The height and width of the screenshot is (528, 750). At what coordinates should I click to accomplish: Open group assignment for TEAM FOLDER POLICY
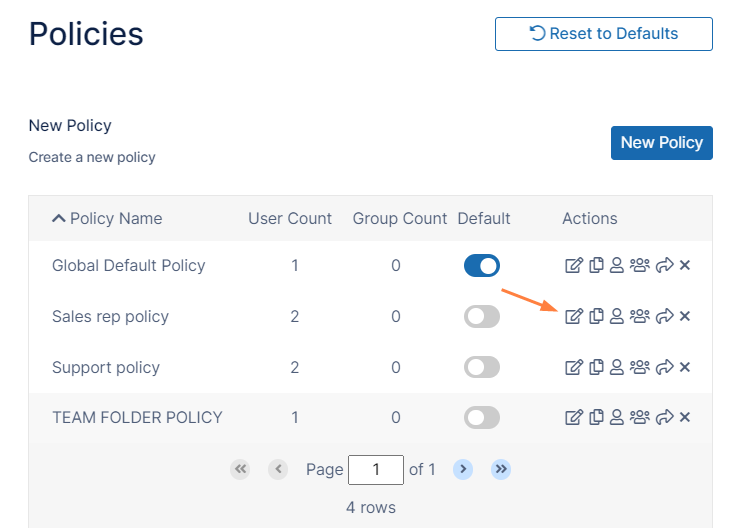640,417
